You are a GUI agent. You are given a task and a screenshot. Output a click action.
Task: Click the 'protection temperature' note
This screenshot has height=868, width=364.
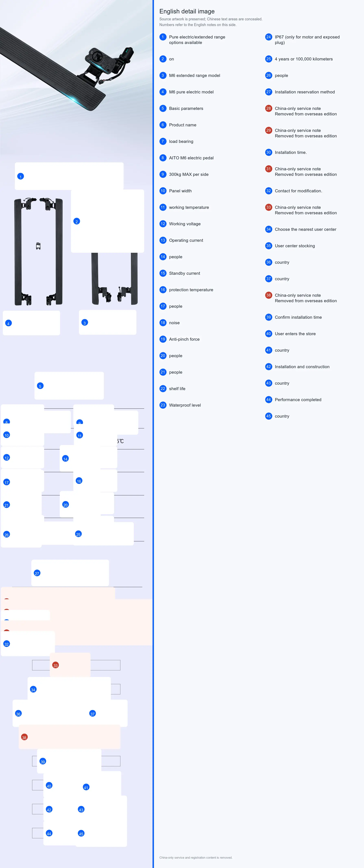191,290
